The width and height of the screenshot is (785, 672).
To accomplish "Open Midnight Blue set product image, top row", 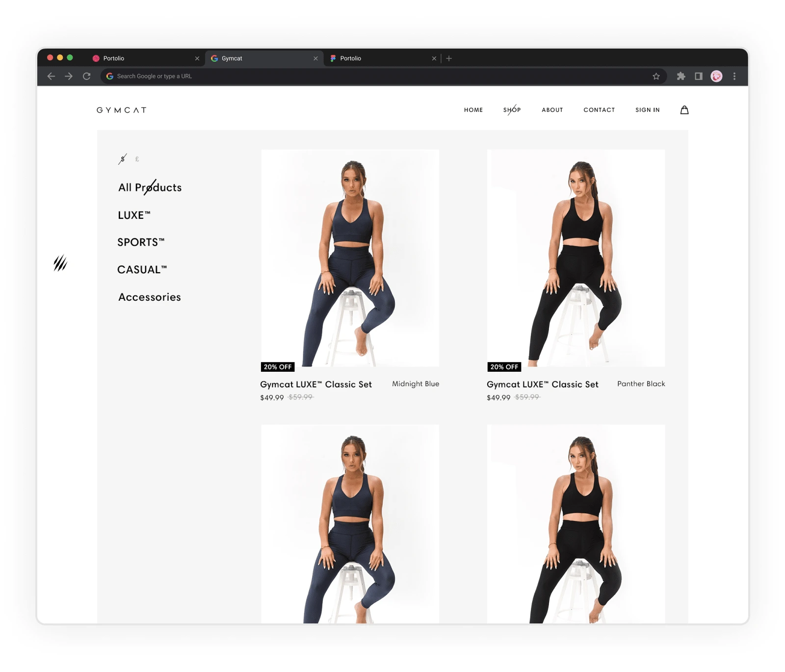I will pyautogui.click(x=350, y=258).
